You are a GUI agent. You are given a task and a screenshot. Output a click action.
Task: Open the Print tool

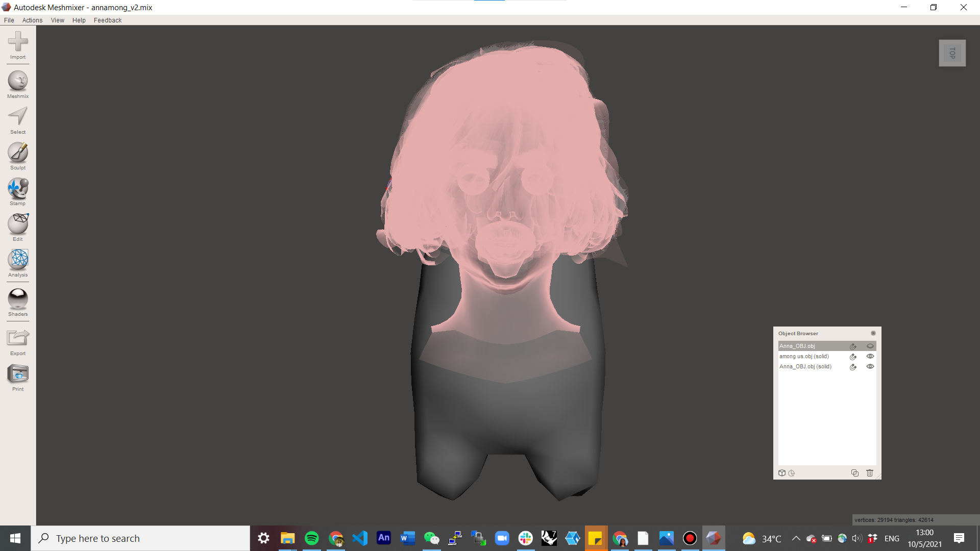tap(18, 378)
